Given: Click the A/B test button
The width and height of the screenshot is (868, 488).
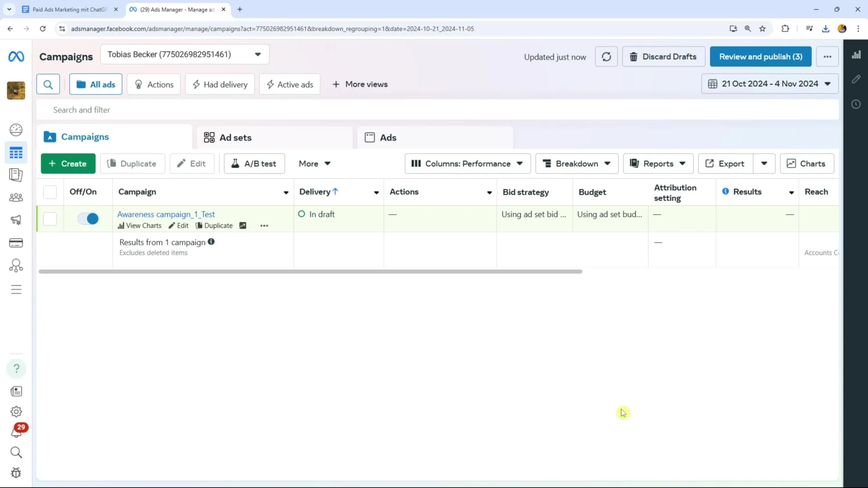Looking at the screenshot, I should (x=255, y=164).
